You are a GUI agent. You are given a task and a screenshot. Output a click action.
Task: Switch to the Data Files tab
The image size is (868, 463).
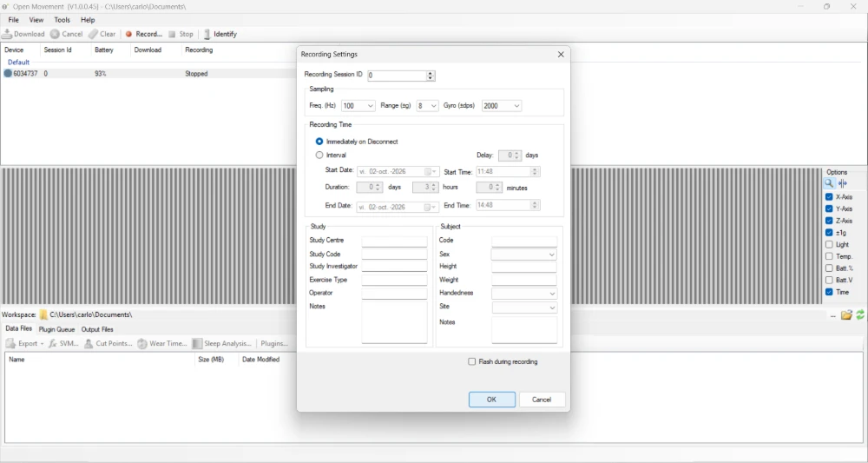(x=19, y=328)
